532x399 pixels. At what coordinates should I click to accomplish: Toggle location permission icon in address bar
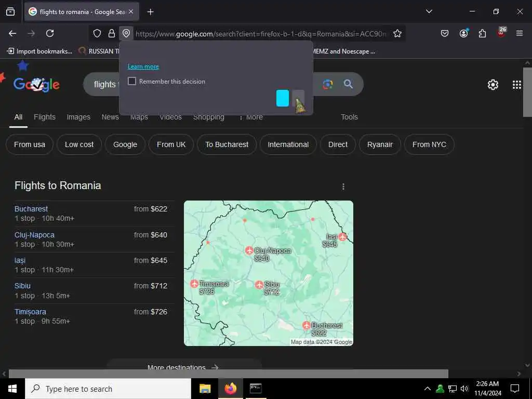tap(126, 33)
